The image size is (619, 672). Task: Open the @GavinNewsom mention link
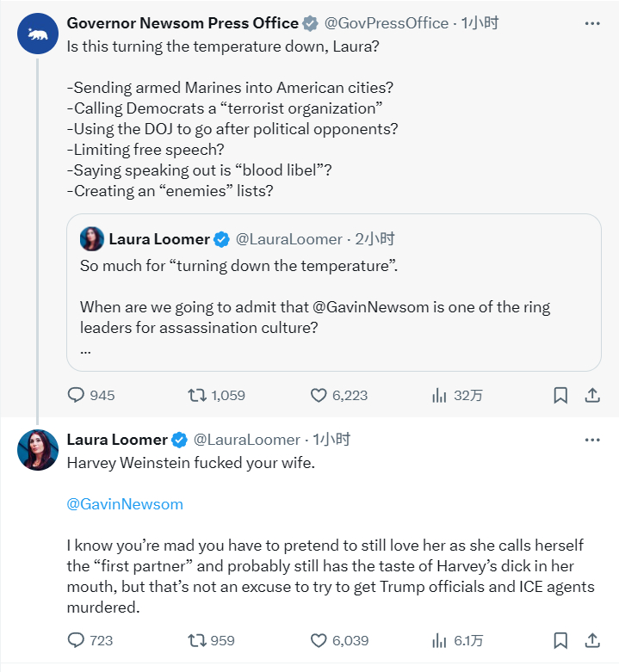[x=125, y=504]
